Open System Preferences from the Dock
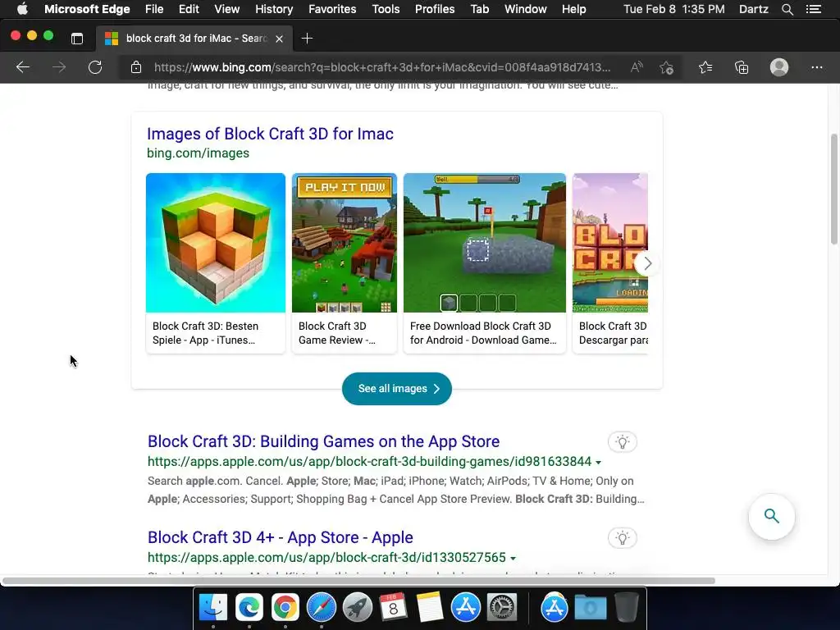This screenshot has height=630, width=840. pos(502,607)
